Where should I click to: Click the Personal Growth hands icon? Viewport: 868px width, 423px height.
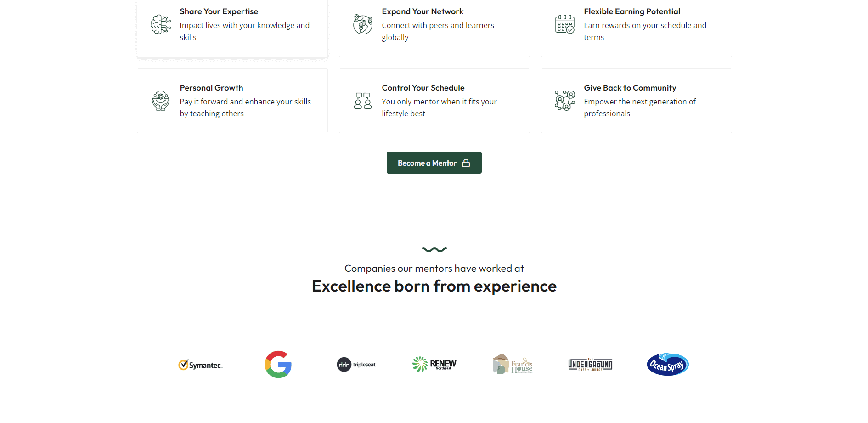click(x=161, y=101)
